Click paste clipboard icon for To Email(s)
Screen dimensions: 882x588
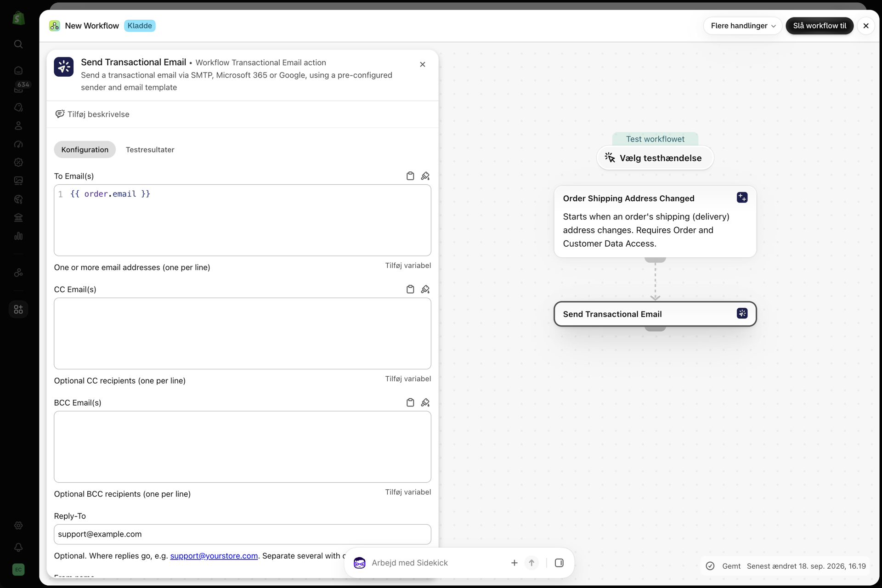tap(410, 176)
